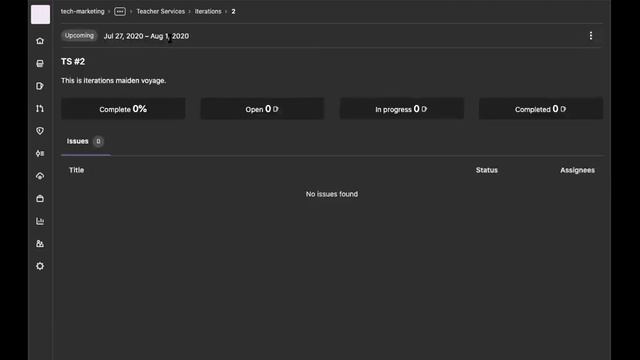Open the iteration actions kebab menu
Screen dimensions: 640x360
591,36
